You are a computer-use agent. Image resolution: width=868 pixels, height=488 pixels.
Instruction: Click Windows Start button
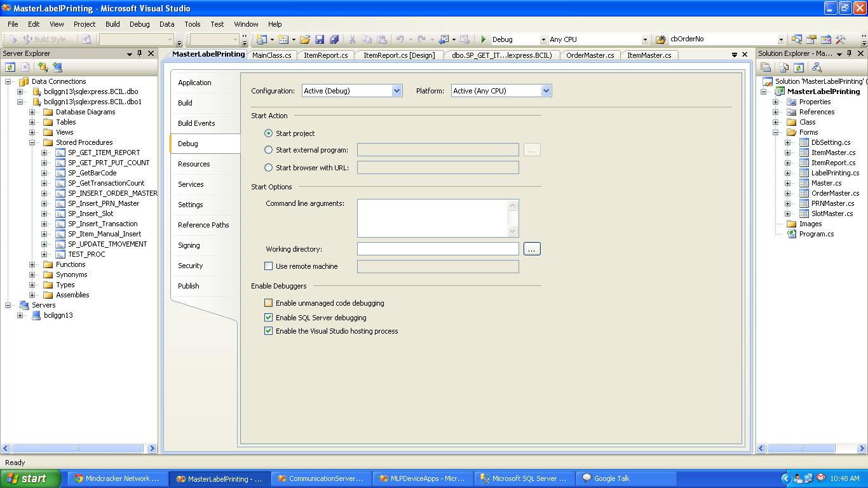pyautogui.click(x=30, y=478)
